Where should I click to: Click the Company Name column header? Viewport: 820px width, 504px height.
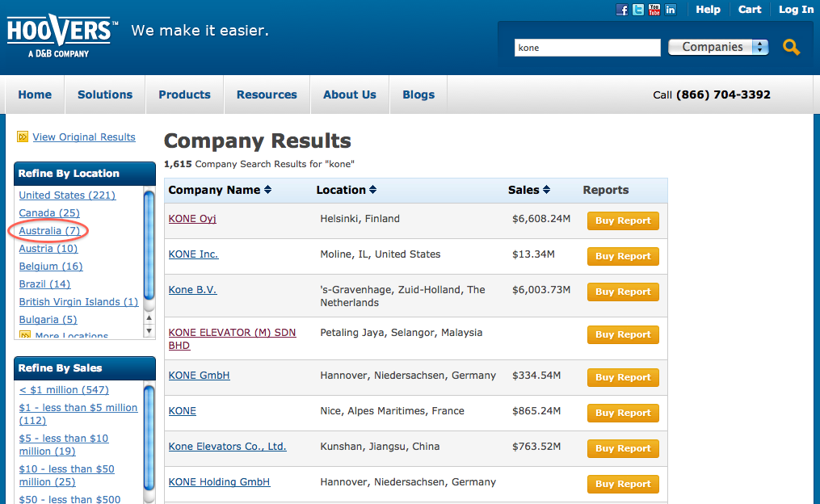(214, 190)
